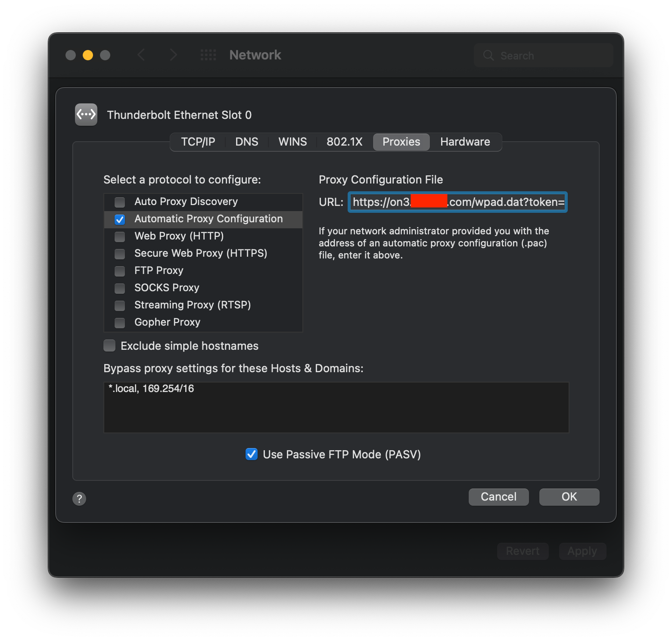672x641 pixels.
Task: Open the WINS tab
Action: point(292,142)
